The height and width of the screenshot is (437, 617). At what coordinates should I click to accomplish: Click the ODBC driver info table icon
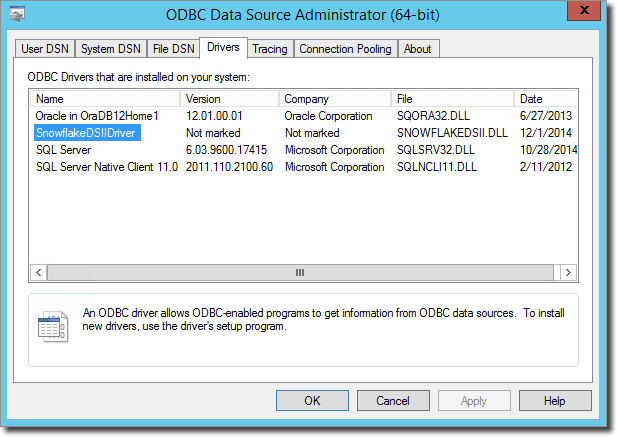click(x=53, y=326)
